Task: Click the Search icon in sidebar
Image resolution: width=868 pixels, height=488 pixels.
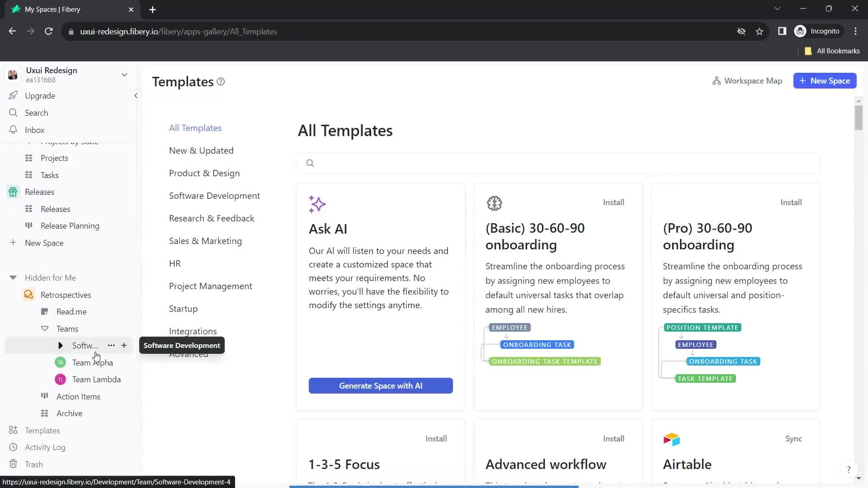Action: click(13, 113)
